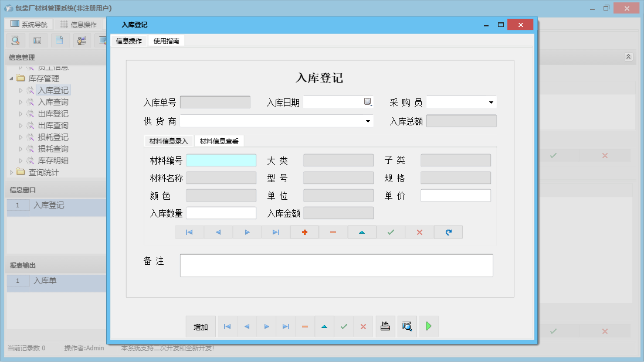Select the record navigator first-record icon

click(x=189, y=232)
